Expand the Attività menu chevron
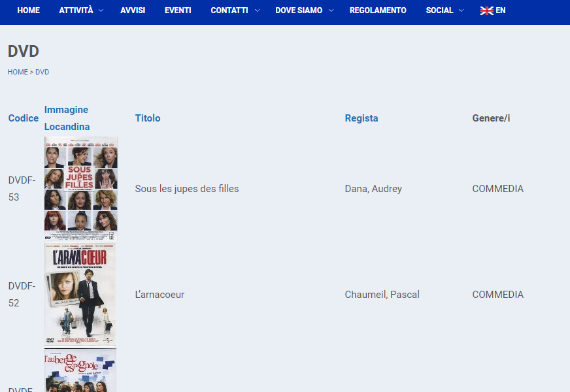The height and width of the screenshot is (392, 570). tap(101, 10)
